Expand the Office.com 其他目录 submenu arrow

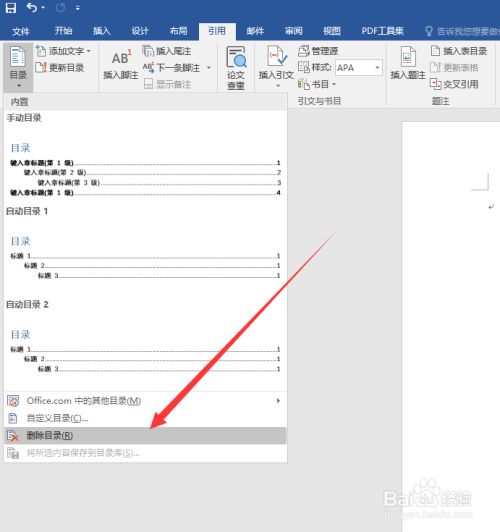point(278,401)
